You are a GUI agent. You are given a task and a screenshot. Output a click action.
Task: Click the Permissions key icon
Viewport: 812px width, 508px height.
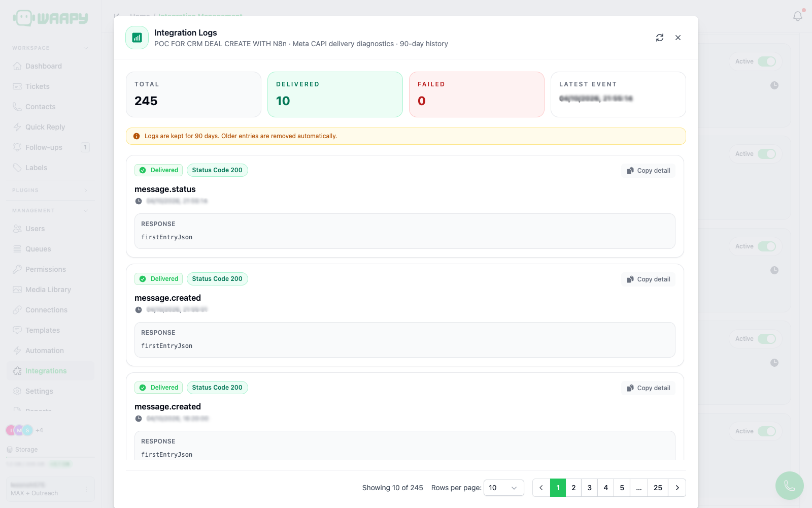click(17, 269)
